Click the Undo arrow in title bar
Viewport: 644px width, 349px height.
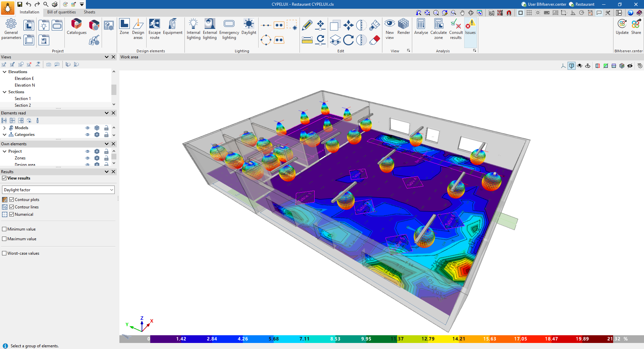29,4
